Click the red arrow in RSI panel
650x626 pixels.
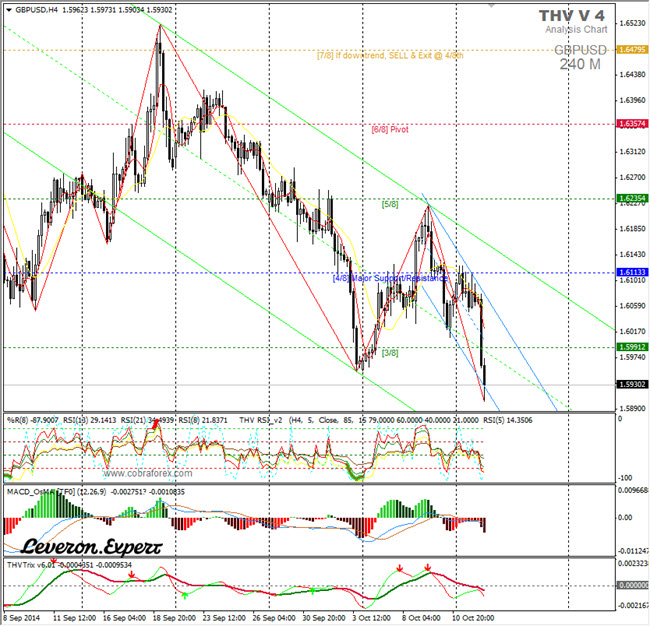tap(155, 425)
